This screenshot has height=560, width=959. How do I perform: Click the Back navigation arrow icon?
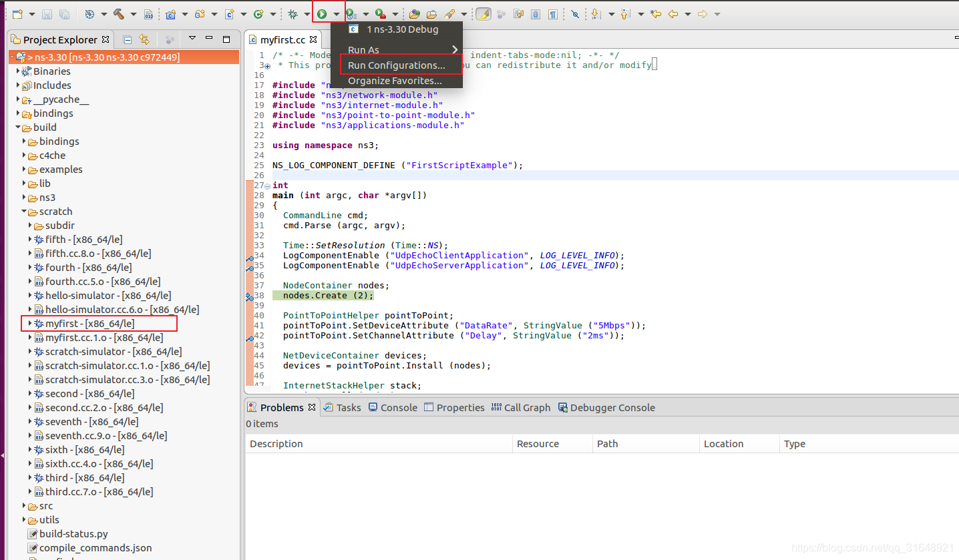[x=673, y=13]
